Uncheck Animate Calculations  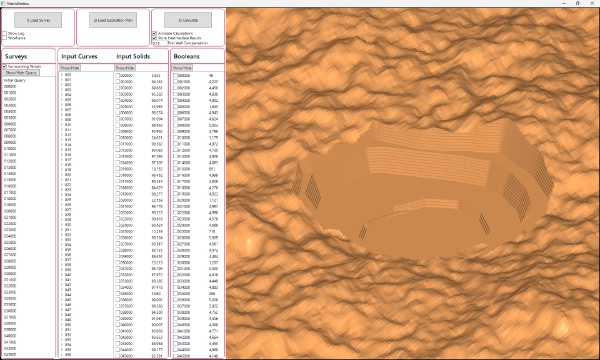tap(155, 34)
